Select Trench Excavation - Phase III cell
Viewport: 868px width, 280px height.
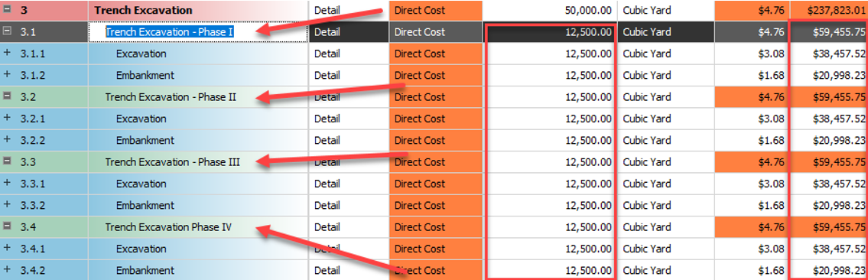click(198, 162)
